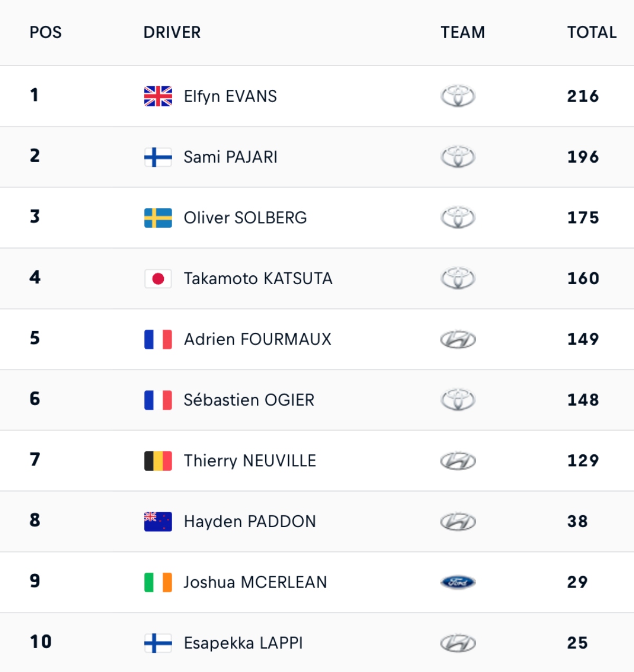This screenshot has height=672, width=634.
Task: Click the Hyundai logo in Fourmaux's row
Action: 458,339
